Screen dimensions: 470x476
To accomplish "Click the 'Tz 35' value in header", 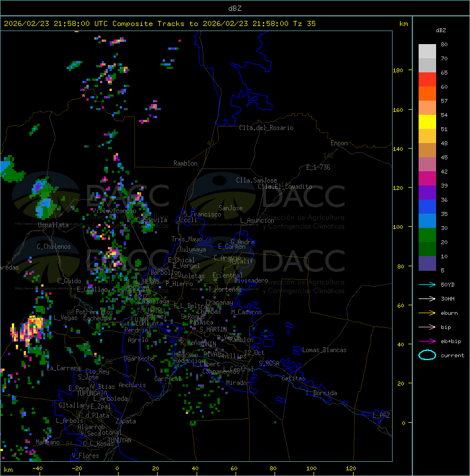I will click(304, 24).
